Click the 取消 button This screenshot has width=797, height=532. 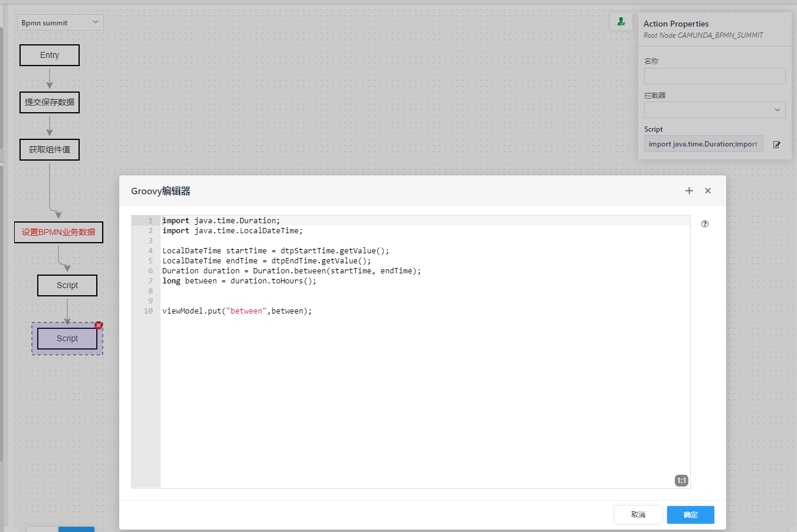(638, 515)
